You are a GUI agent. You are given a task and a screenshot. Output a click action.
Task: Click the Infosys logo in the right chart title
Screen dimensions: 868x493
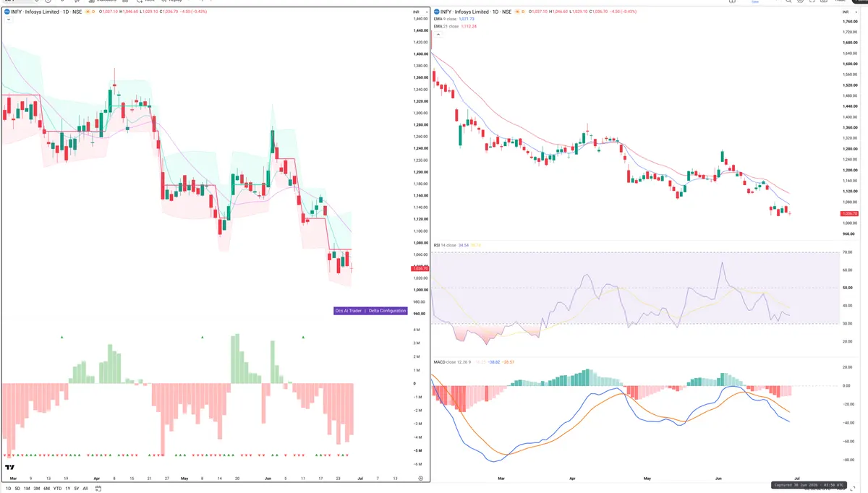[436, 12]
